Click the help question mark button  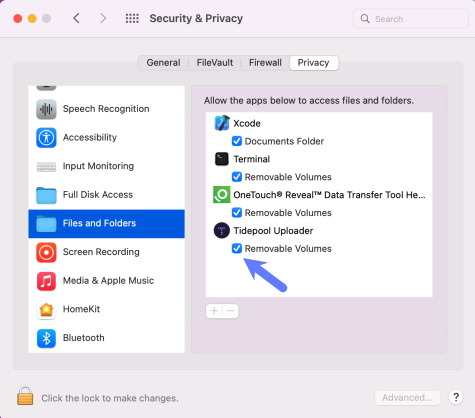456,397
